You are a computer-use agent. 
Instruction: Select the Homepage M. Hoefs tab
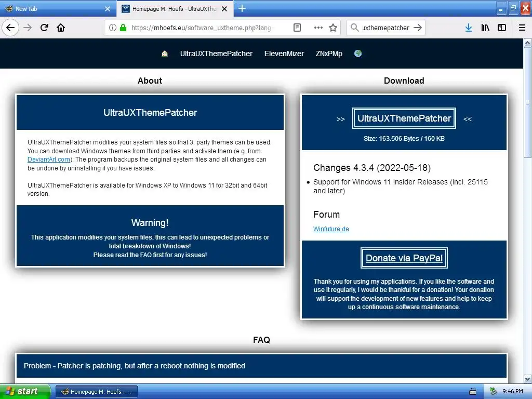click(175, 9)
